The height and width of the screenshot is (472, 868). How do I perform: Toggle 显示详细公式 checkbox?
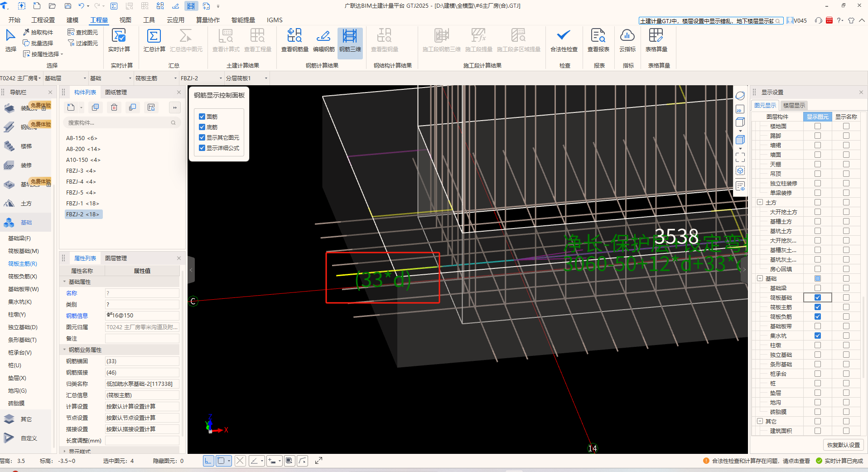point(202,148)
